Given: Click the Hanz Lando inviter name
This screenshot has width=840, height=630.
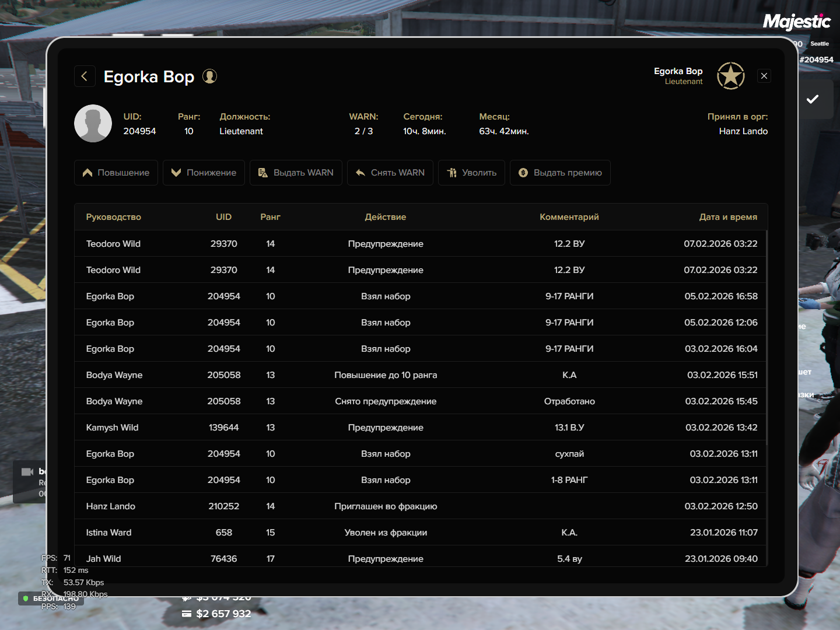Looking at the screenshot, I should 743,131.
